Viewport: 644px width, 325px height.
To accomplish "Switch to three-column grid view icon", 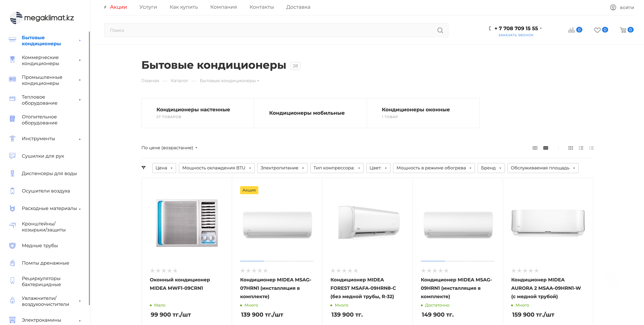I will tap(535, 148).
